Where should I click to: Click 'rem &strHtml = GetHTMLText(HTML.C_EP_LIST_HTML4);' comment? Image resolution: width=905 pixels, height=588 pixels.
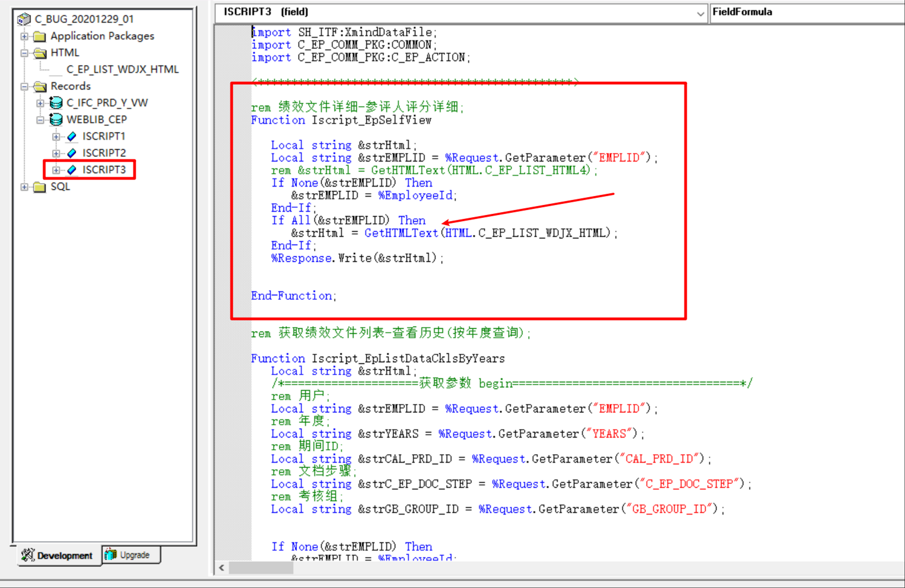(x=434, y=170)
